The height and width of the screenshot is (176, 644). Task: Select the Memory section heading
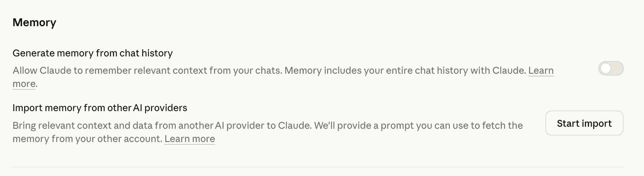(x=34, y=22)
